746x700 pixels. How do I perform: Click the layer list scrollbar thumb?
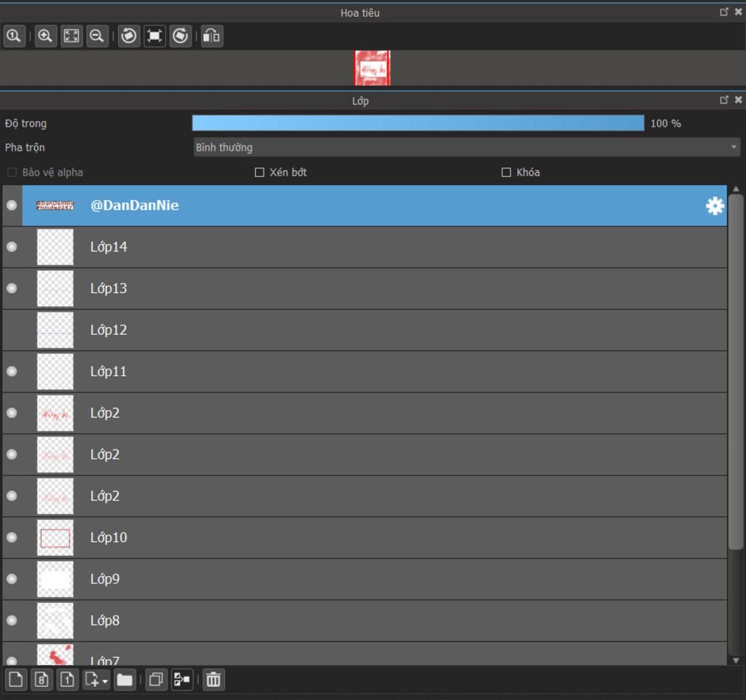click(736, 371)
